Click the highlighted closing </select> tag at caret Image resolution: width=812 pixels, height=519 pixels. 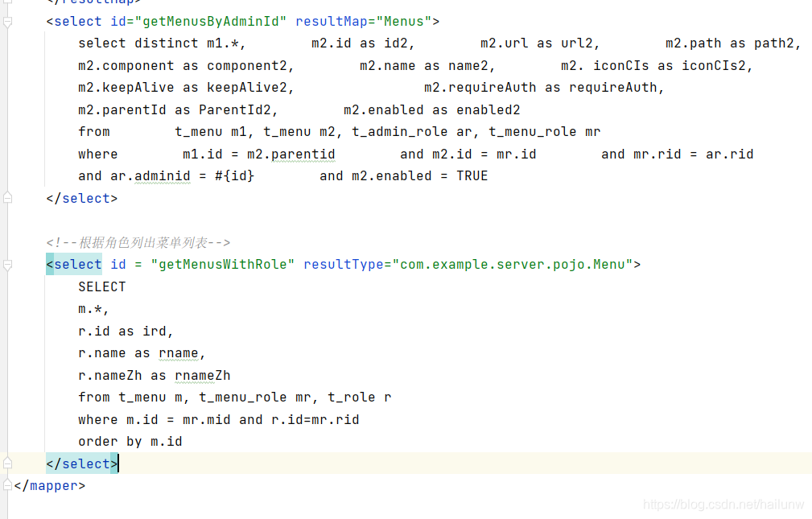click(x=82, y=463)
